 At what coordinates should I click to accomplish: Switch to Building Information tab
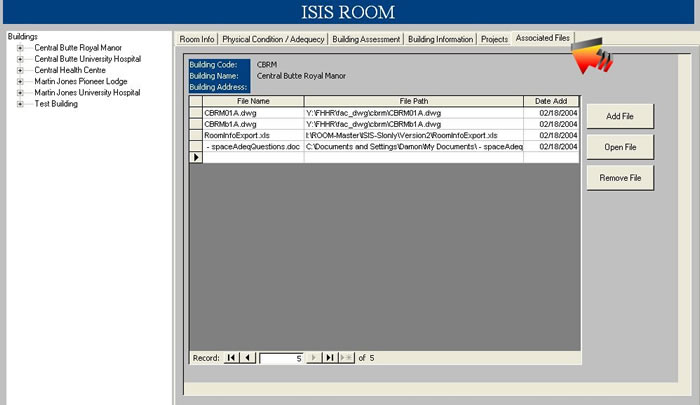[x=440, y=39]
